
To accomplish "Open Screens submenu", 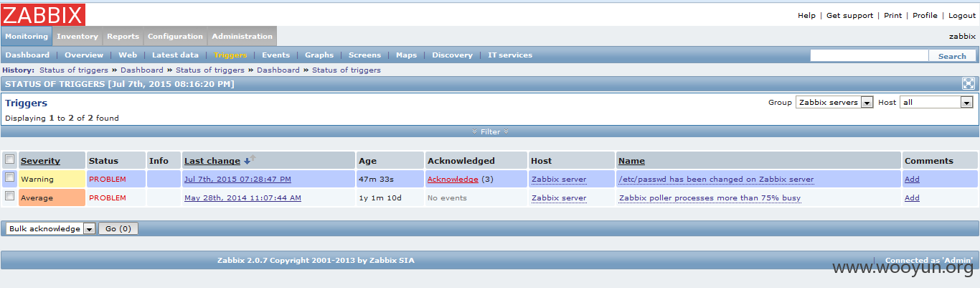I will coord(365,55).
